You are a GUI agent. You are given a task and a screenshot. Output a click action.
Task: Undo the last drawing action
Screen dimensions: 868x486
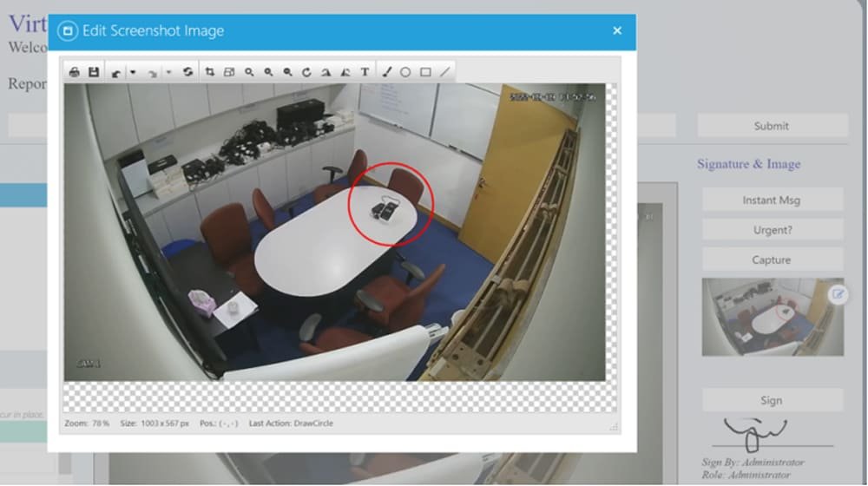[x=116, y=73]
